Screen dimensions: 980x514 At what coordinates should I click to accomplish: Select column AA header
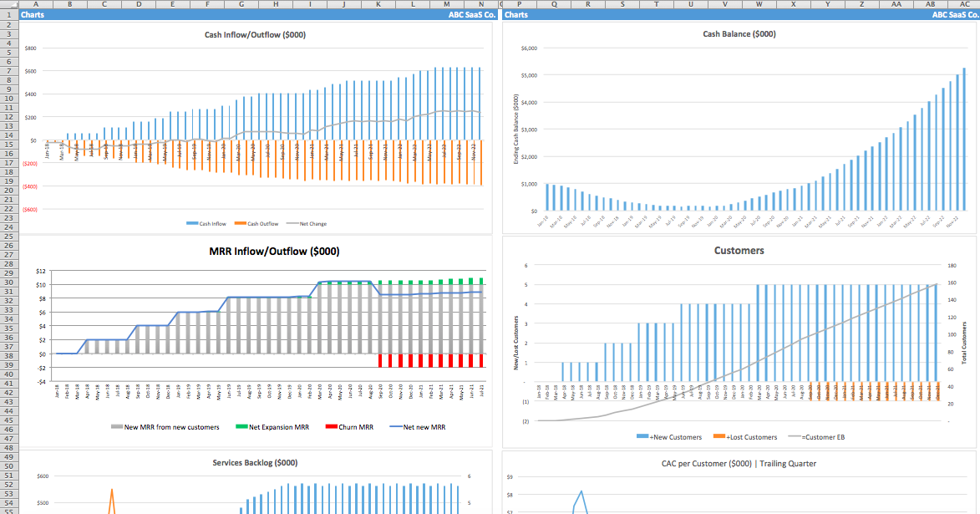(x=896, y=4)
